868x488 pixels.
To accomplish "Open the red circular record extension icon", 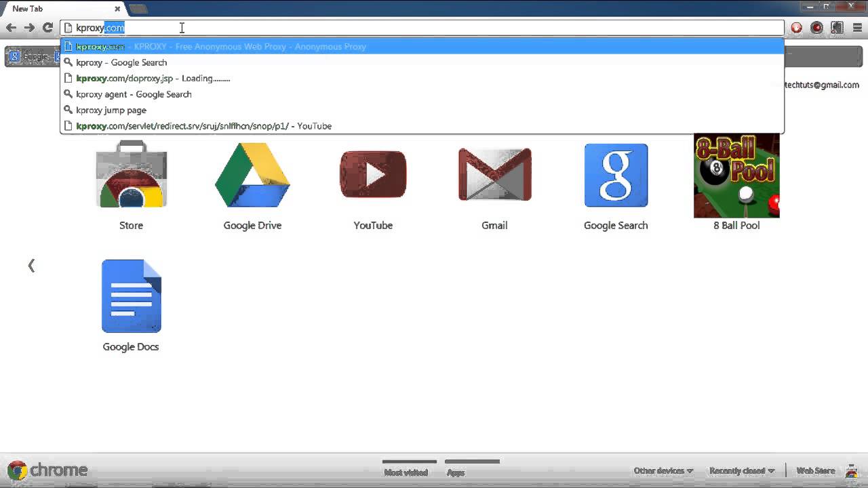I will pyautogui.click(x=816, y=28).
